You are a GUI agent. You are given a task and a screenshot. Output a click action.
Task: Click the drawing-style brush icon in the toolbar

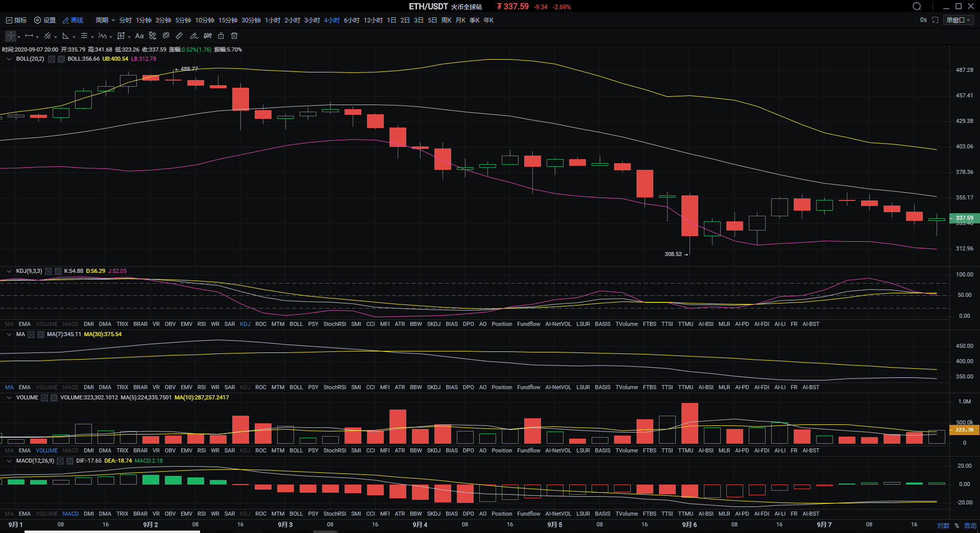[153, 36]
